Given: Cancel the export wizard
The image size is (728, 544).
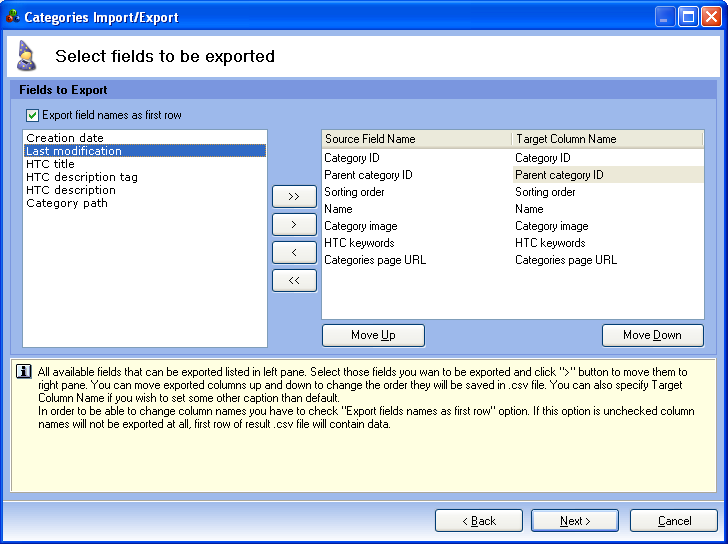Looking at the screenshot, I should 673,520.
